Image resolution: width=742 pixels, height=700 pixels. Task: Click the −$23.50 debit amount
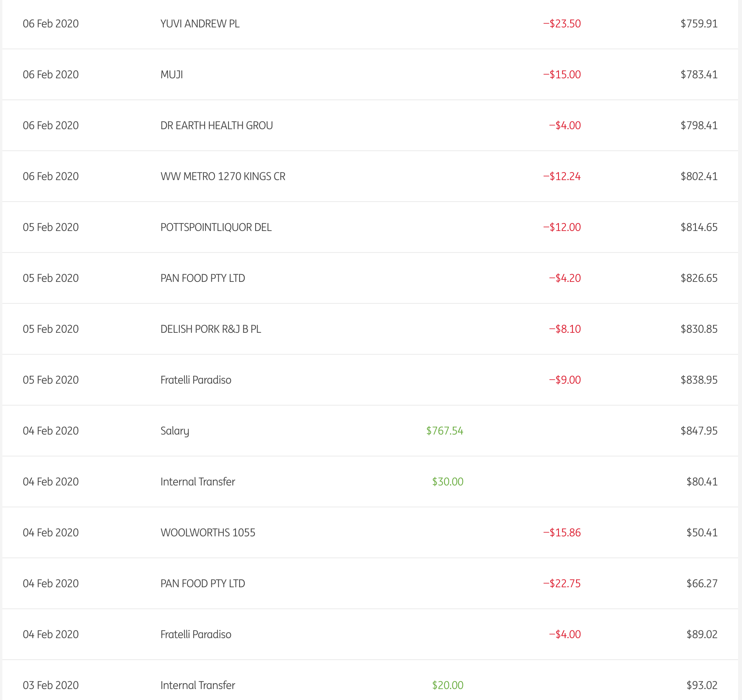[562, 24]
